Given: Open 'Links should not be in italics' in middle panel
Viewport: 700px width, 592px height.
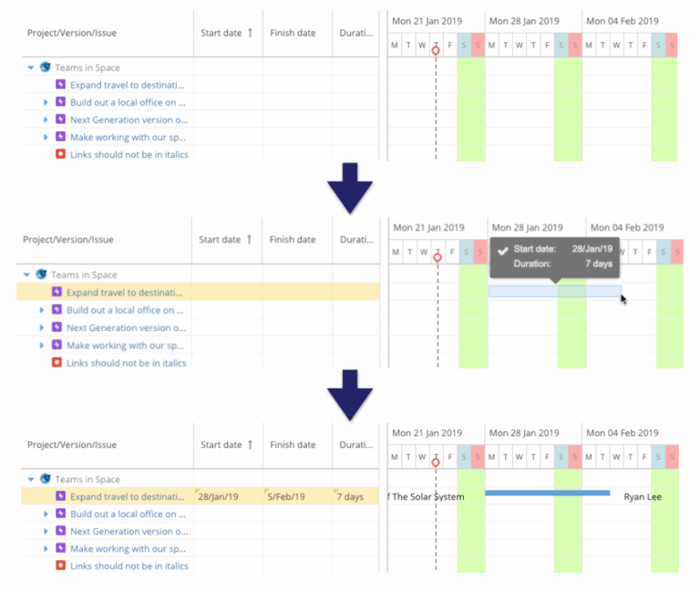Looking at the screenshot, I should click(x=126, y=363).
